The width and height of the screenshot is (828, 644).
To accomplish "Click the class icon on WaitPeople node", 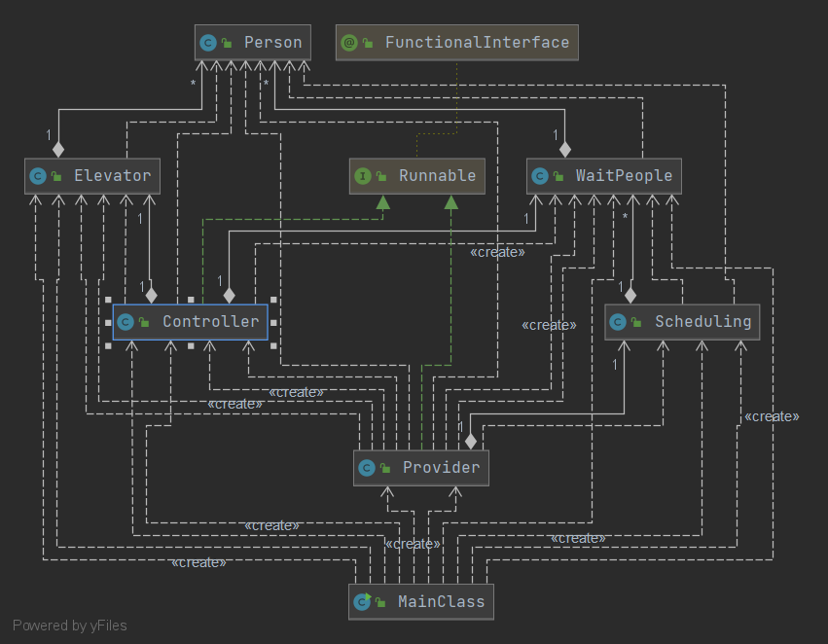I will pos(540,176).
